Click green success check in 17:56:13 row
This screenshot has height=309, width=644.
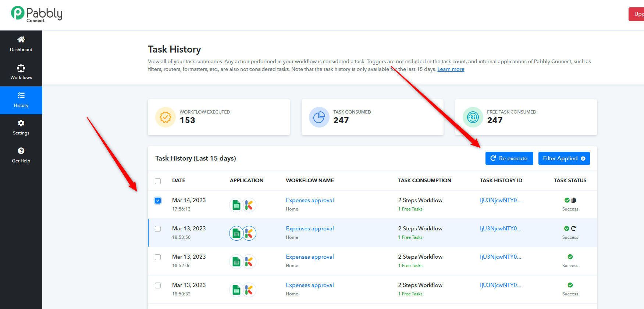pos(567,200)
